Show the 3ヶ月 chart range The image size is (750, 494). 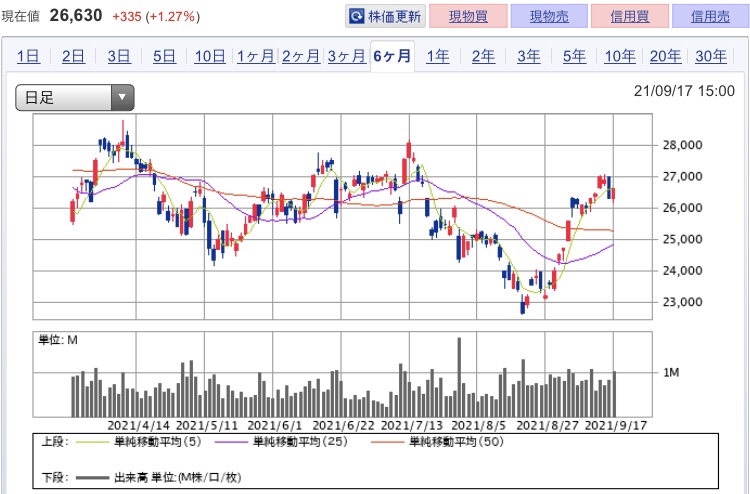[346, 56]
